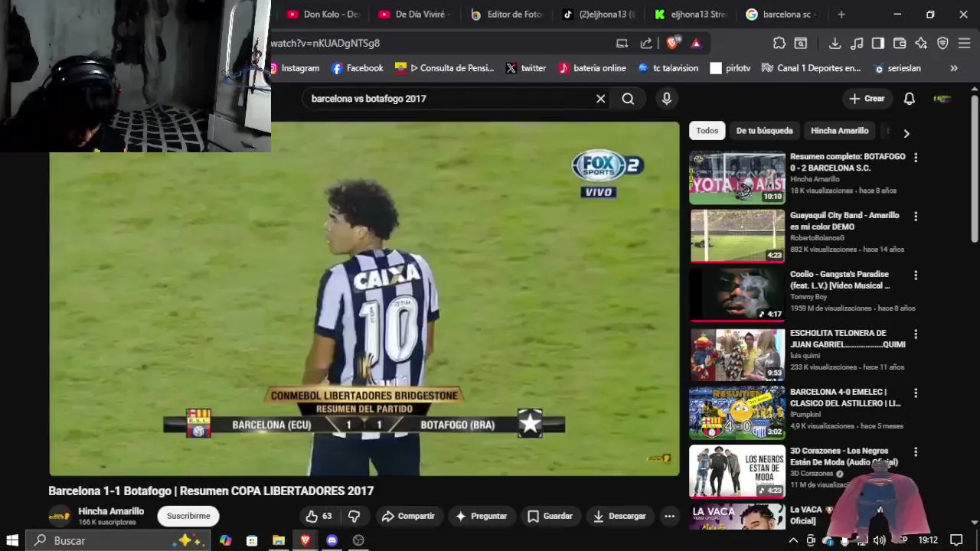
Task: Share this page from address bar
Action: [x=646, y=43]
